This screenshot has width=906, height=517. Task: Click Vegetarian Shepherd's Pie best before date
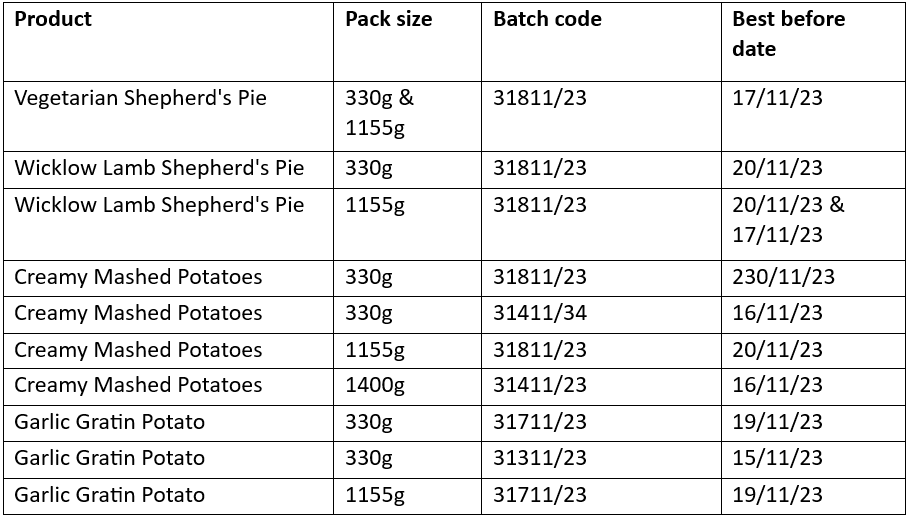pos(778,98)
